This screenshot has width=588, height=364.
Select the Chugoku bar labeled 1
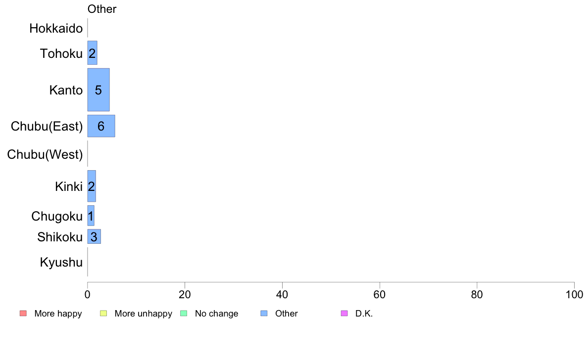pyautogui.click(x=91, y=216)
